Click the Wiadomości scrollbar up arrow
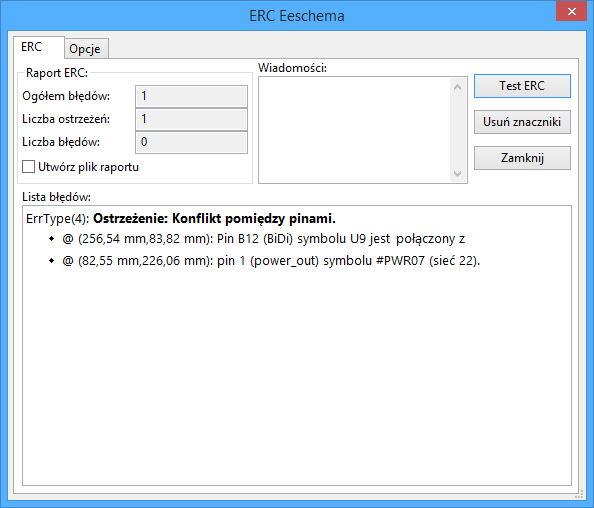Viewport: 594px width, 508px height. tap(458, 87)
